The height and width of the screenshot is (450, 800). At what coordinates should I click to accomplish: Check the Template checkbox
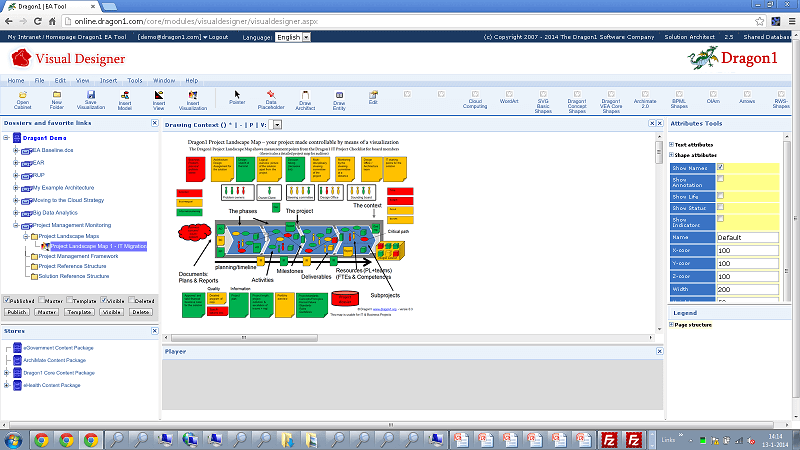69,300
